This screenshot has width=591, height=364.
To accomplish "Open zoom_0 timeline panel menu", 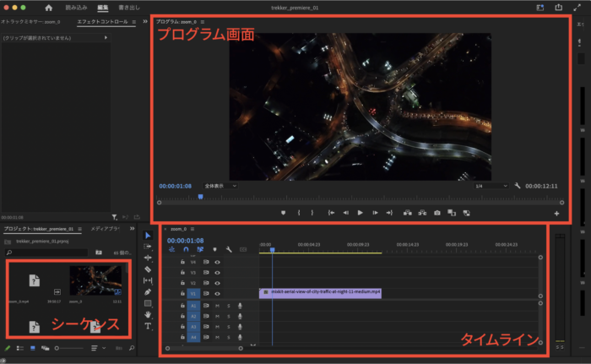I will point(192,229).
